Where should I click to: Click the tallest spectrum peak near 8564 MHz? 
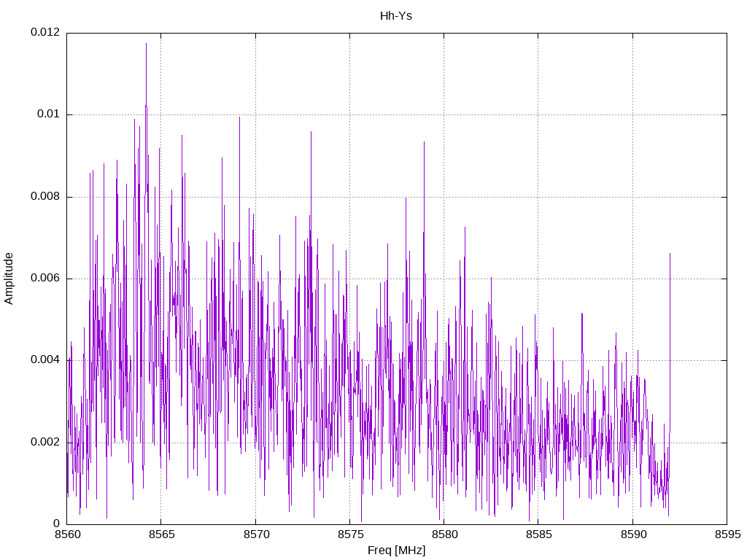[146, 44]
